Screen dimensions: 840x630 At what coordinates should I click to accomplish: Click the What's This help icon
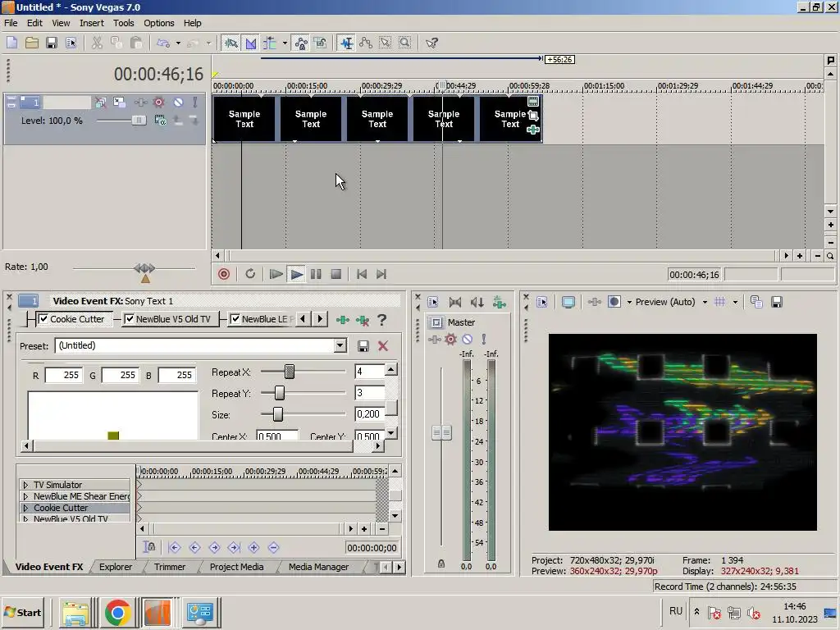click(431, 43)
